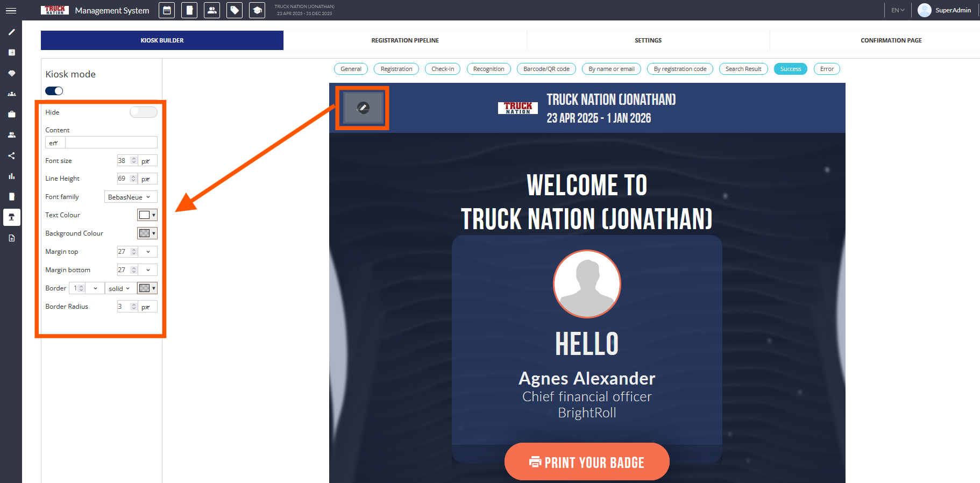980x483 pixels.
Task: Open the Settings tab
Action: coord(648,40)
